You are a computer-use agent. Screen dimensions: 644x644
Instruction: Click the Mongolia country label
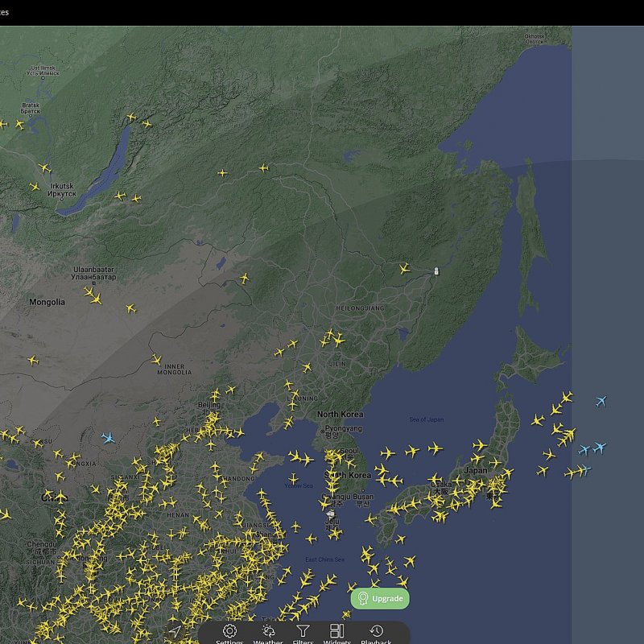pyautogui.click(x=47, y=302)
